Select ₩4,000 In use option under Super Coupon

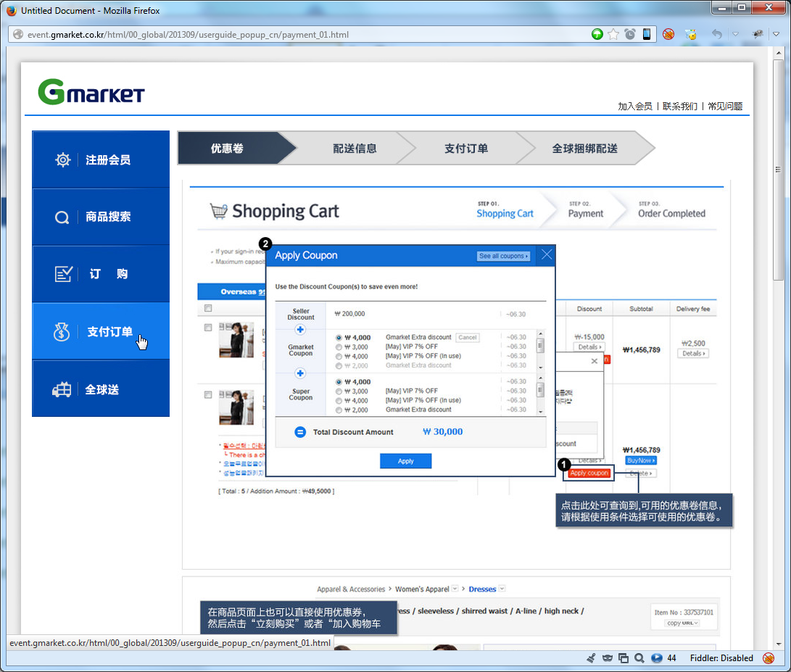pyautogui.click(x=339, y=401)
